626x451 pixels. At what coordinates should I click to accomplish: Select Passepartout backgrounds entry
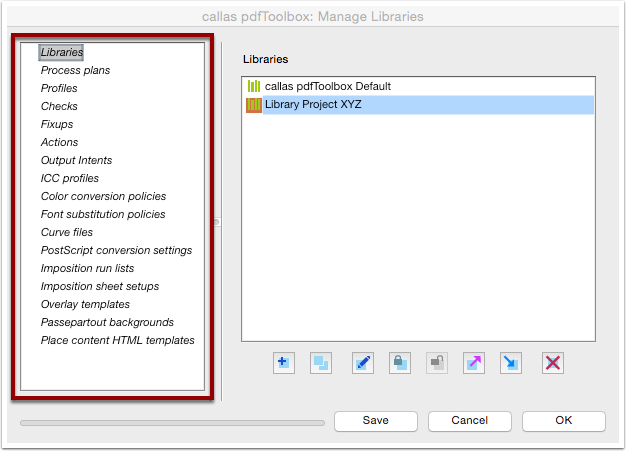click(107, 322)
